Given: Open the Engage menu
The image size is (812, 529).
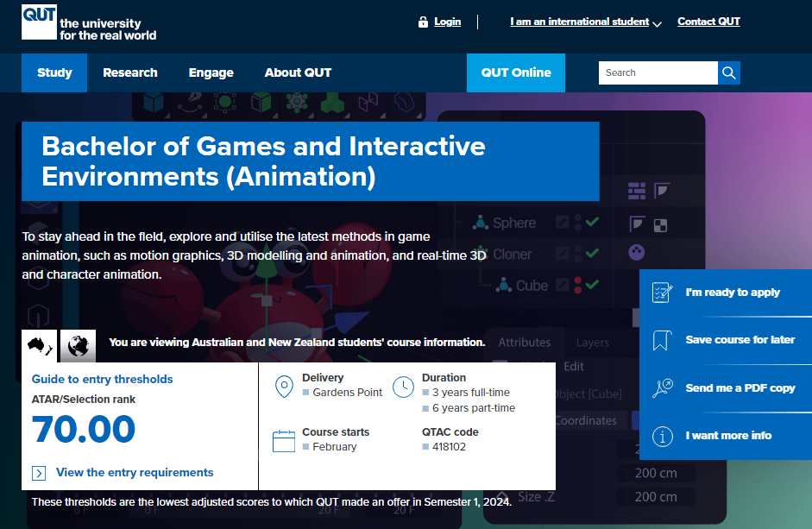Looking at the screenshot, I should pyautogui.click(x=211, y=72).
